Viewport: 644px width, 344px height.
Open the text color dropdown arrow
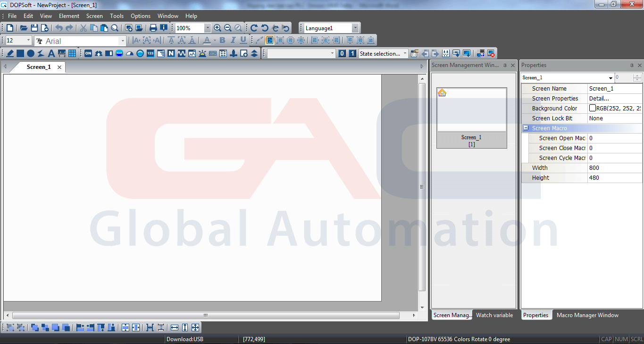click(x=214, y=41)
